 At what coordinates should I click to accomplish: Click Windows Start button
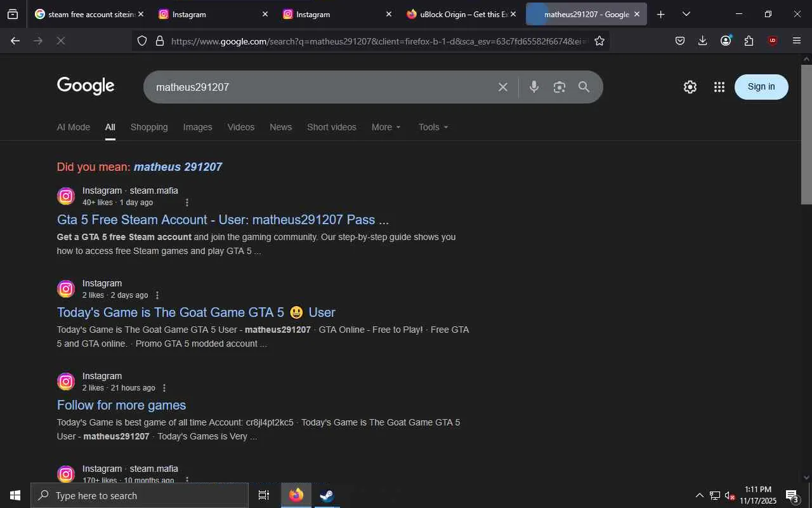[15, 495]
